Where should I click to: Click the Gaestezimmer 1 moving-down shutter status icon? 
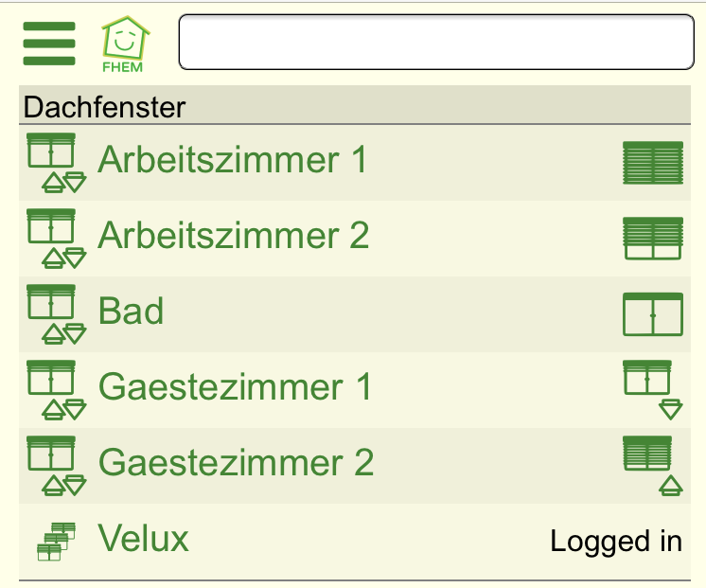(653, 390)
